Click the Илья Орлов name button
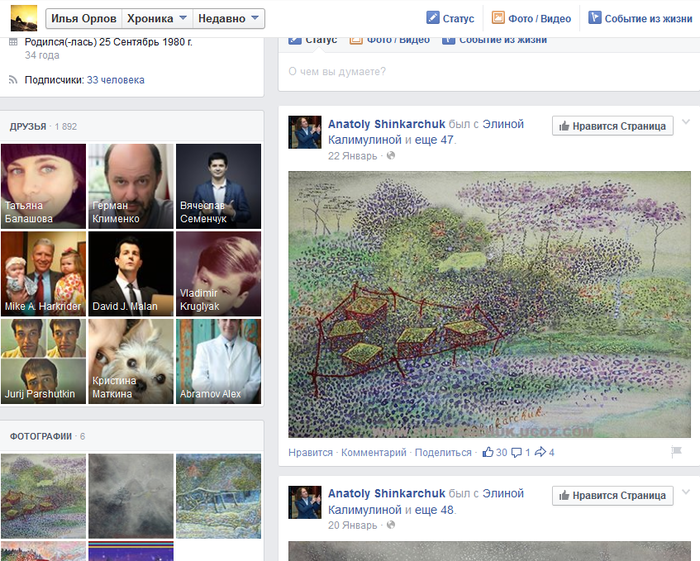 click(84, 18)
